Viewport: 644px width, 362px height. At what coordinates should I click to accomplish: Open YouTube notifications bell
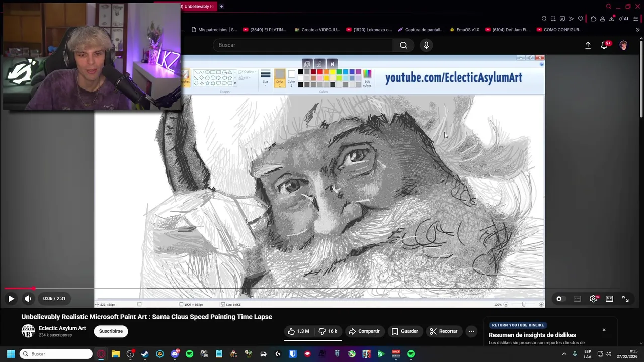pos(605,45)
